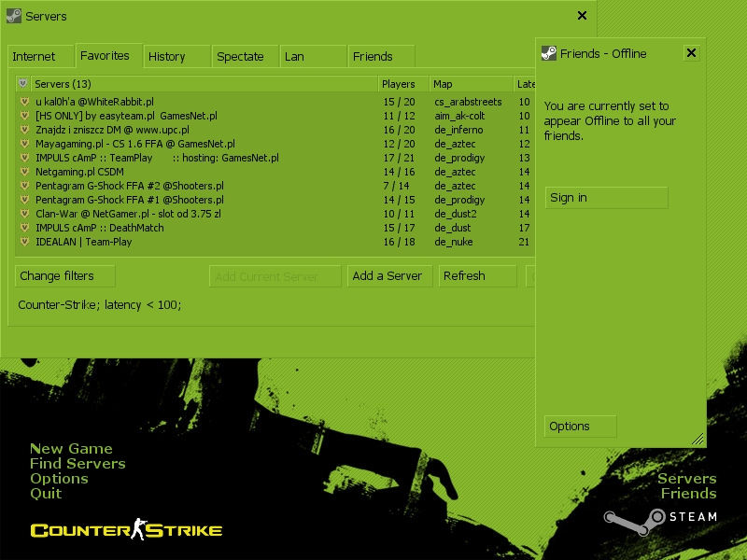Screen dimensions: 747x560
Task: Select server IMPULS cAmP :: DeathMatch
Action: tap(275, 228)
